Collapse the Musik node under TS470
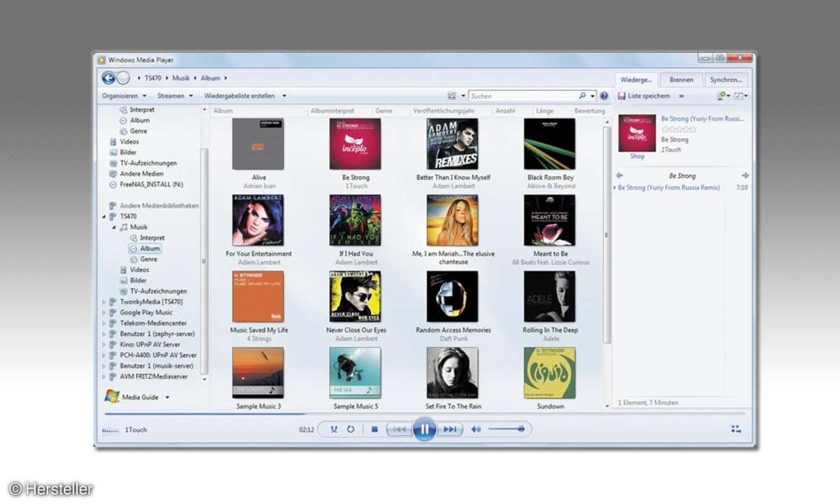This screenshot has height=504, width=840. pos(114,227)
